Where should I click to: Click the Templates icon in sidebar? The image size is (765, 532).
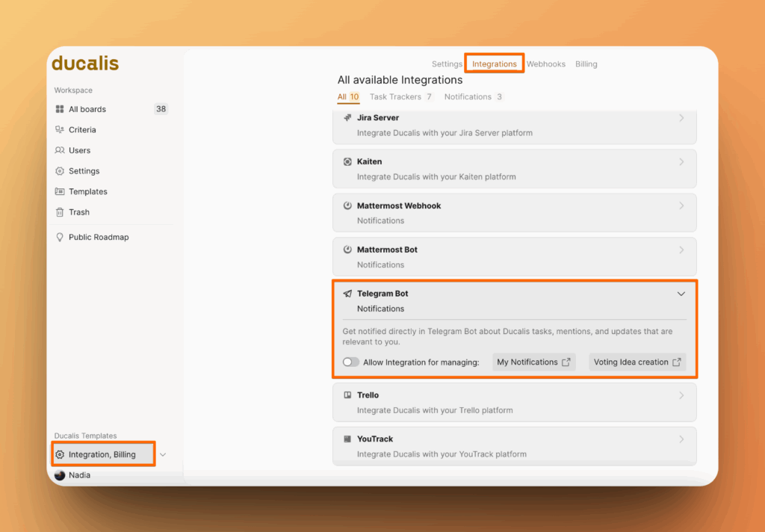pyautogui.click(x=60, y=192)
